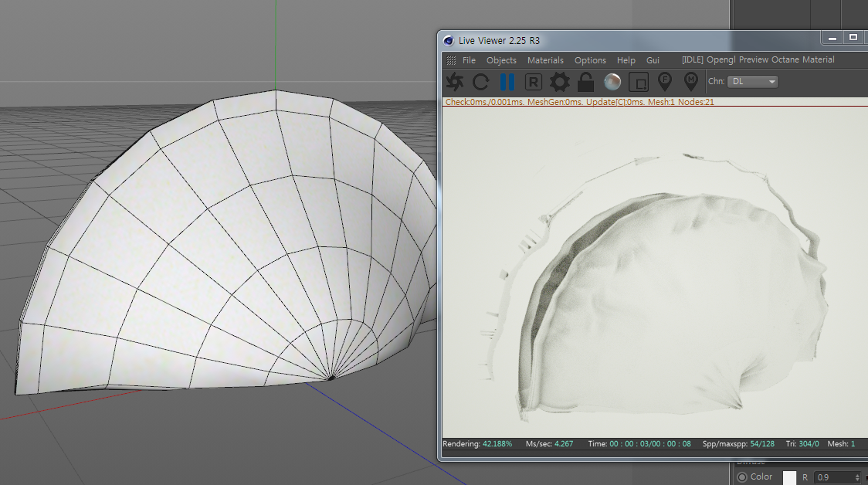This screenshot has height=485, width=868.
Task: Open the Gui menu
Action: (653, 60)
